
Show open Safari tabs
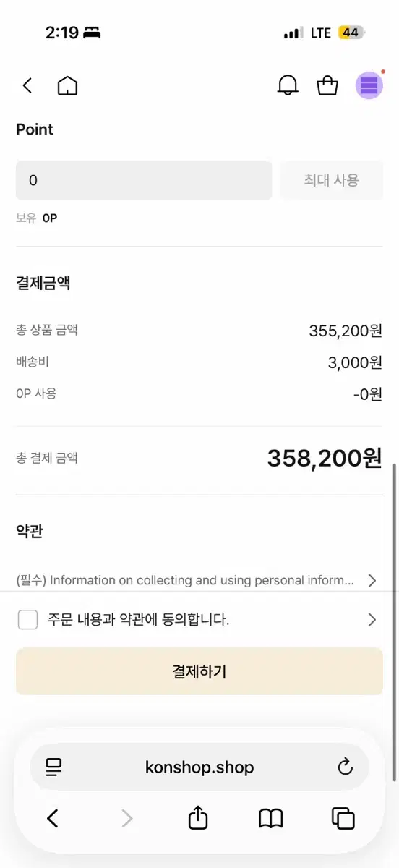click(x=343, y=818)
